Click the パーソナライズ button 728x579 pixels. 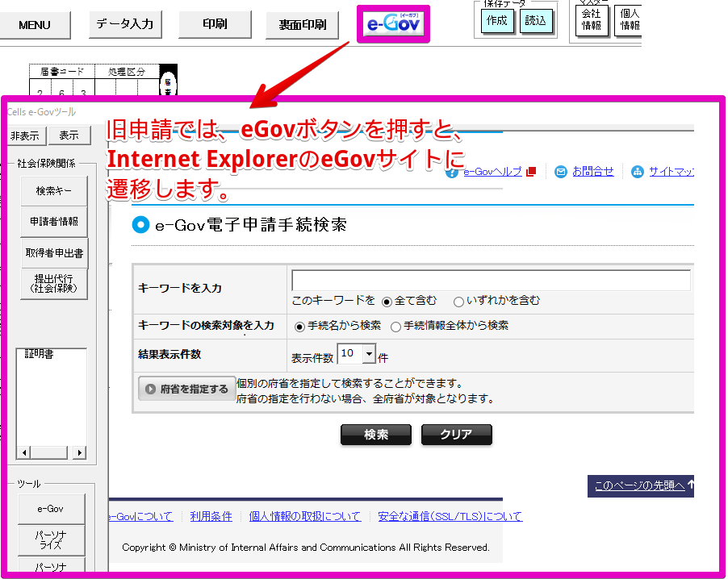51,540
